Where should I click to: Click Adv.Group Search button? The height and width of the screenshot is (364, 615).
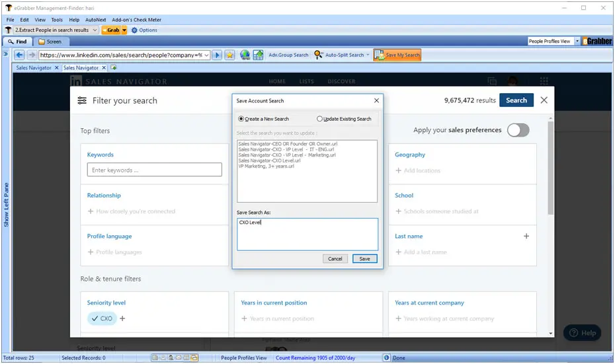click(288, 55)
